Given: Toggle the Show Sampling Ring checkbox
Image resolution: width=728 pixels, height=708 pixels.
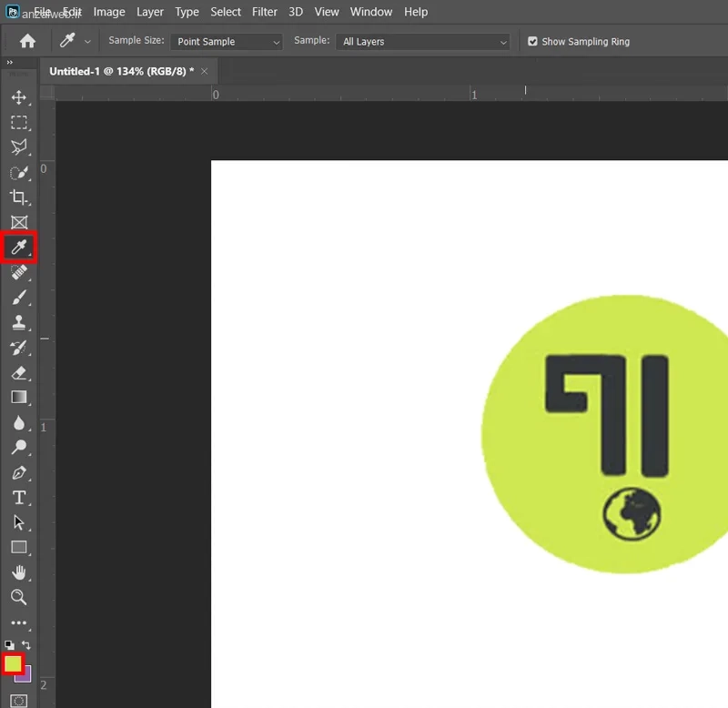Looking at the screenshot, I should point(532,41).
